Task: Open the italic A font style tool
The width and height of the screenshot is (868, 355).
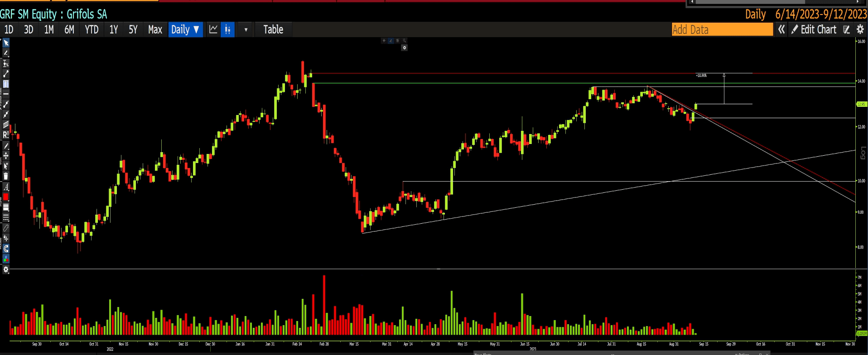Action: [x=6, y=187]
